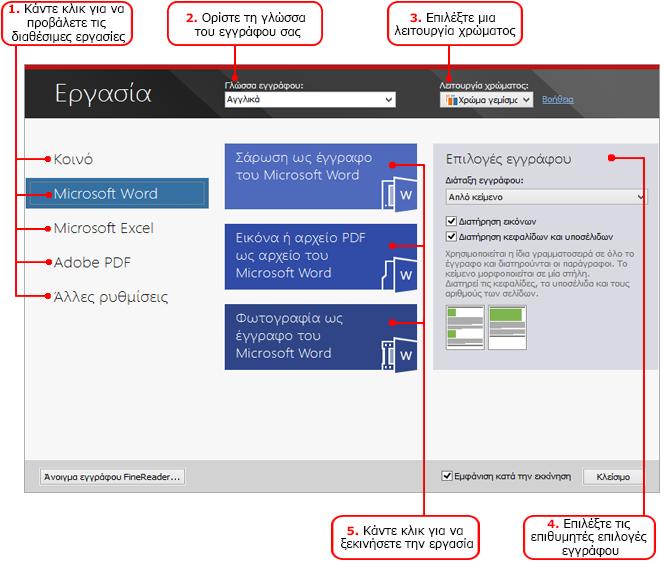Viewport: 663px width, 562px height.
Task: Open the Γλώσσα εγγράφου dropdown set to Αγγλικά
Action: coord(310,100)
